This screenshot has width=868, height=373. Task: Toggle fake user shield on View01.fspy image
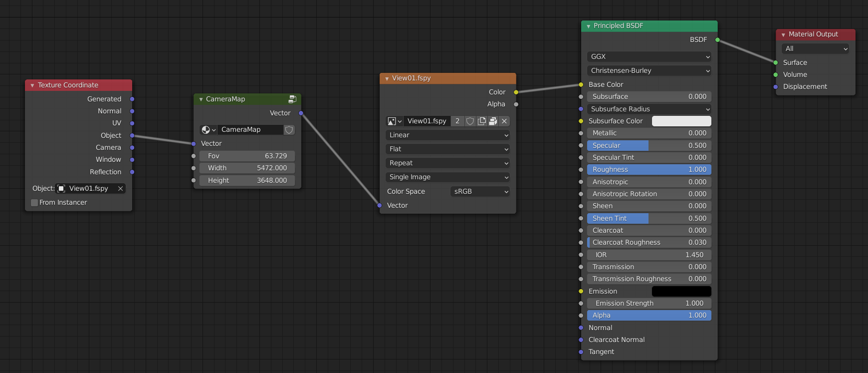tap(470, 121)
